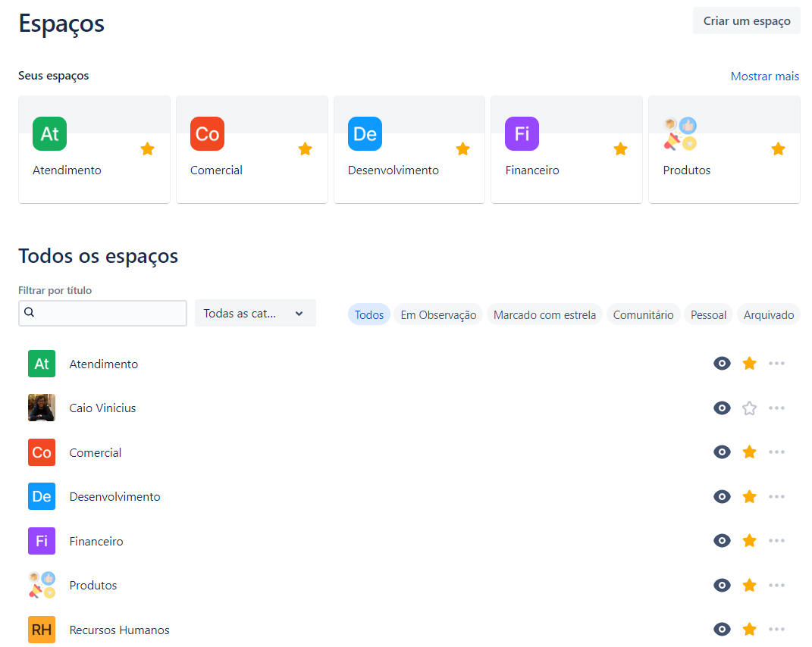Toggle watching for Desenvolvimento row
The width and height of the screenshot is (812, 647).
pyautogui.click(x=722, y=496)
